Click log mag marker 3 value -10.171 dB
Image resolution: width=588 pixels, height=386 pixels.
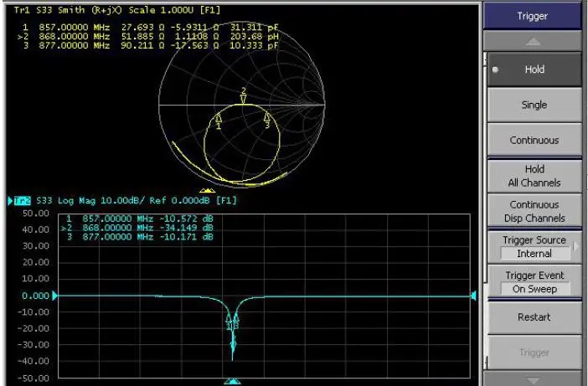[186, 237]
